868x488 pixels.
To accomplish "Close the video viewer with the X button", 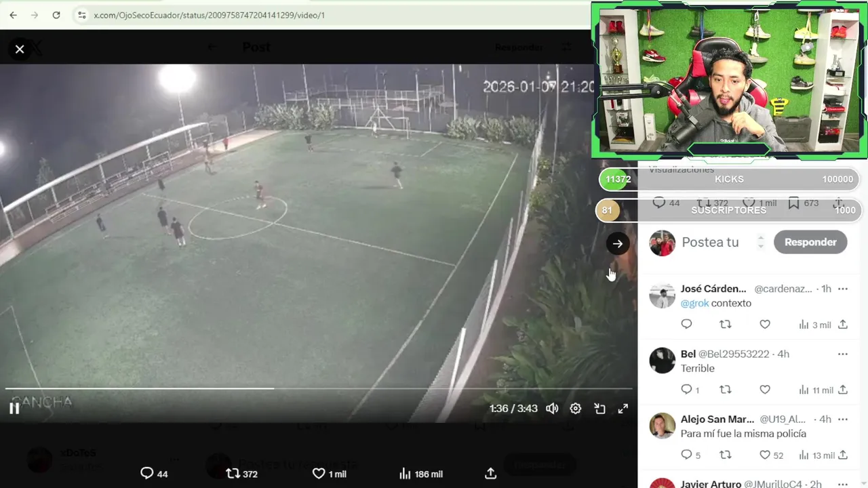I will tap(20, 49).
